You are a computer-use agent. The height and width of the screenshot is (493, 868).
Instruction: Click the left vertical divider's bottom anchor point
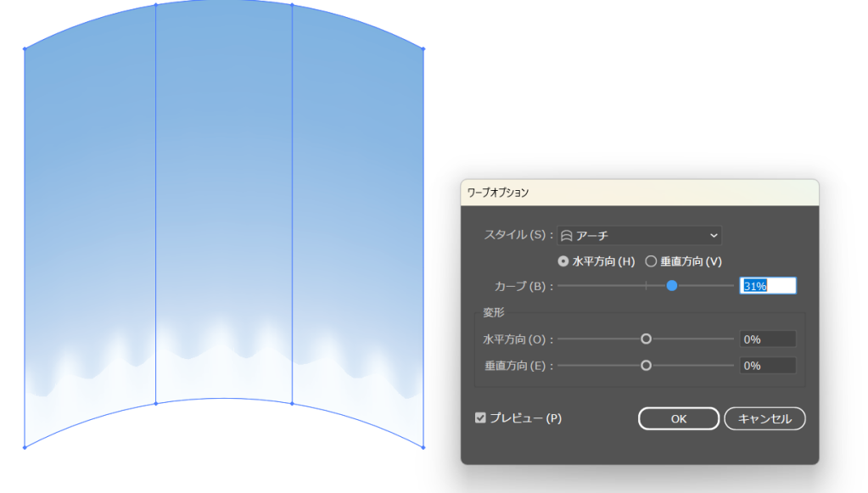(156, 403)
